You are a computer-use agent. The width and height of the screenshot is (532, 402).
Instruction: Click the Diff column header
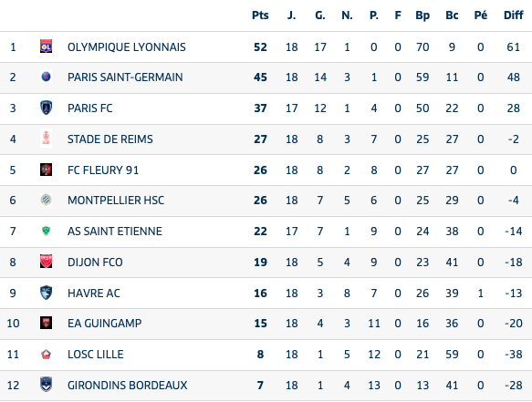tap(514, 15)
